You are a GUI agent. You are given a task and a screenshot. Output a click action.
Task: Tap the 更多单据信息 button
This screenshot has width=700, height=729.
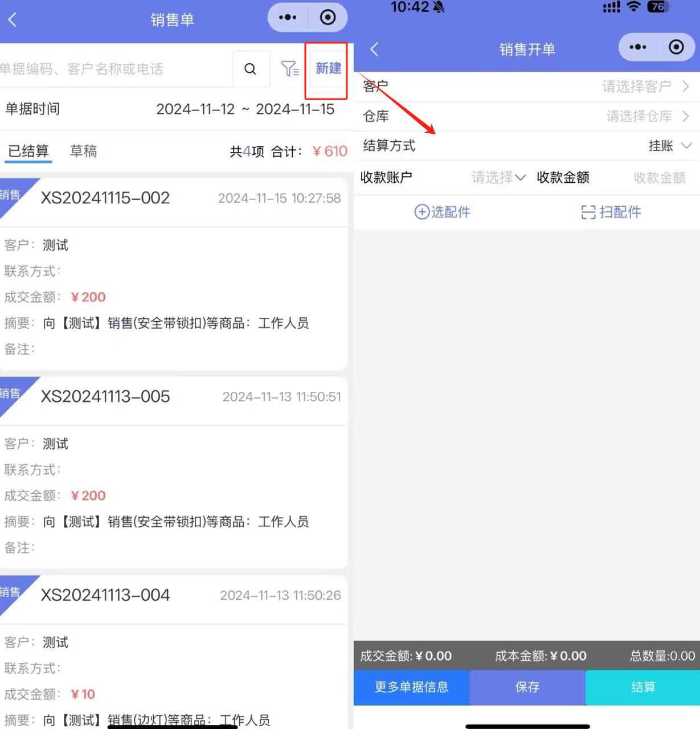(x=411, y=687)
